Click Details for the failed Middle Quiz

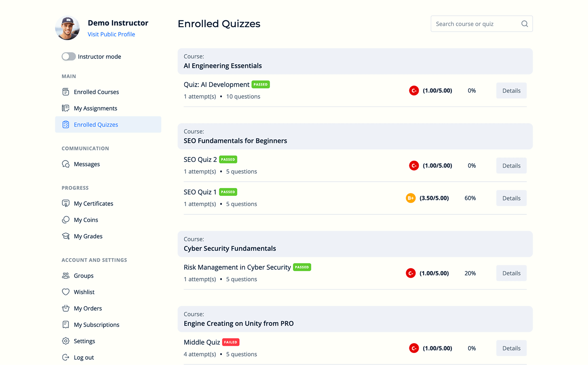[x=511, y=348]
